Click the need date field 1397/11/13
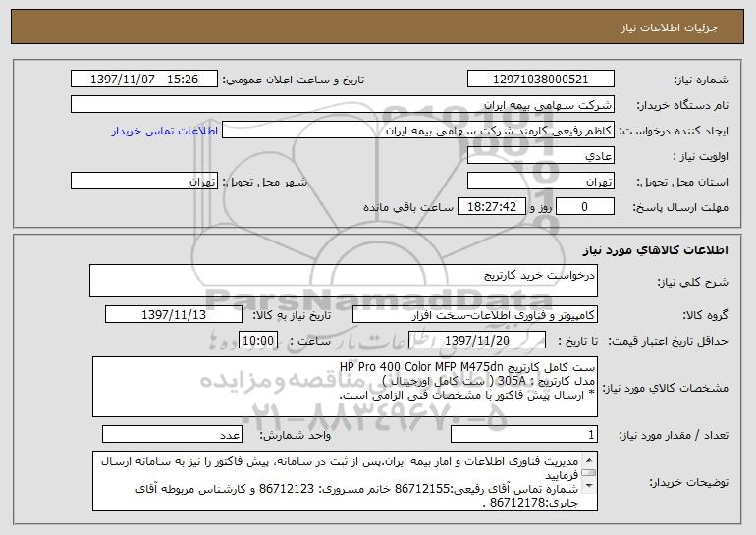 [x=174, y=314]
